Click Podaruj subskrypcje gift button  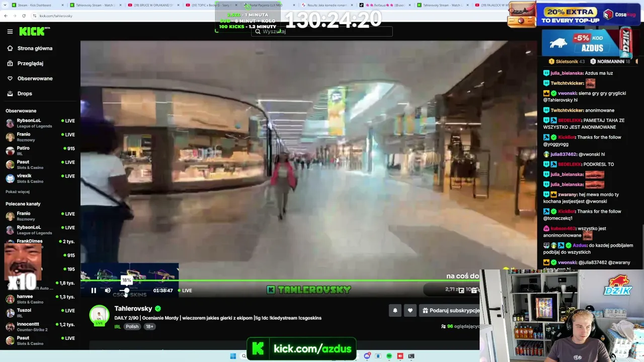pos(449,311)
